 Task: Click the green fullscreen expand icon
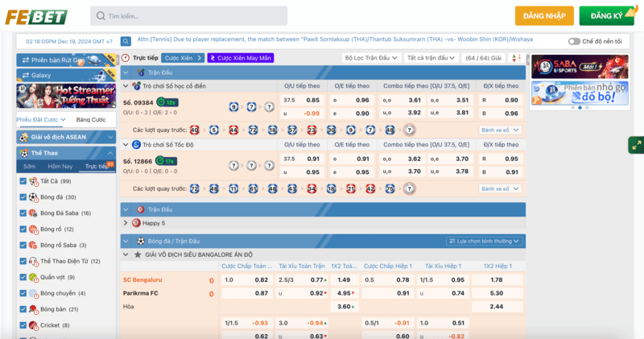[x=636, y=146]
